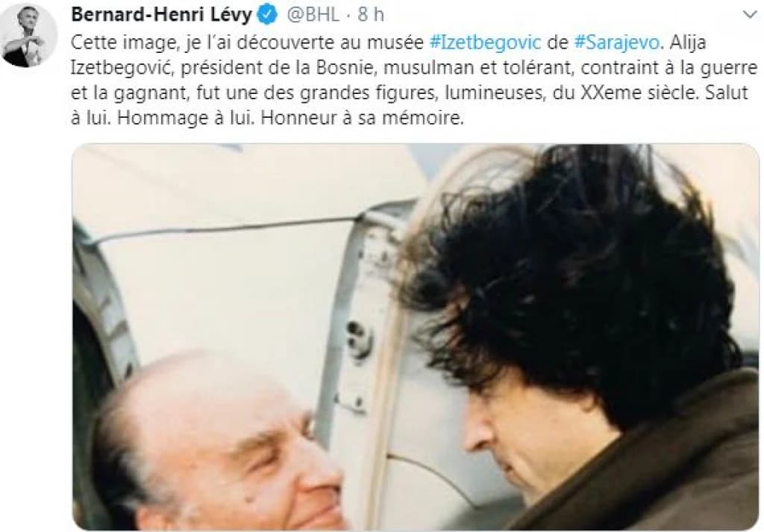Click the words "Hommage à lui"
This screenshot has height=532, width=764.
coord(186,119)
